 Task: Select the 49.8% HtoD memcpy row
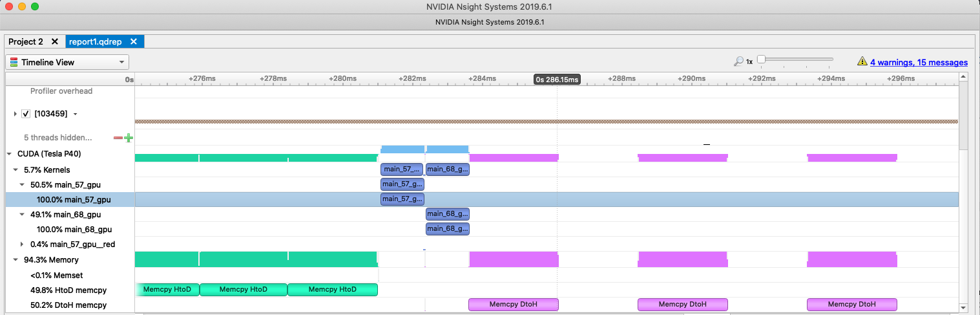tap(68, 290)
